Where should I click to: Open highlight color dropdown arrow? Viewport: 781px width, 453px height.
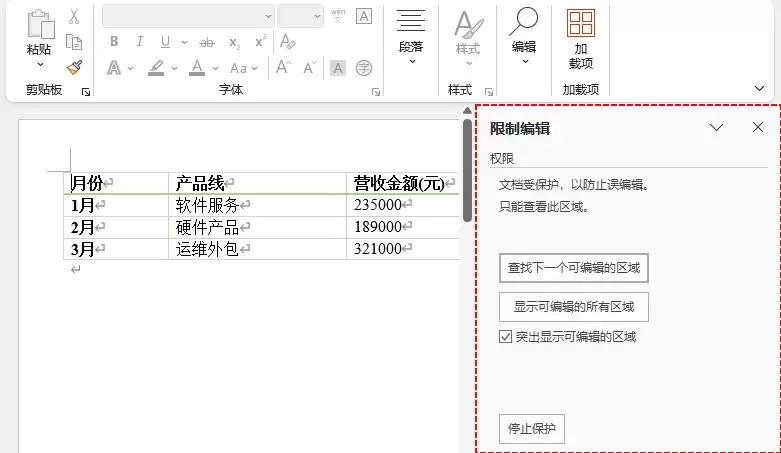coord(174,68)
